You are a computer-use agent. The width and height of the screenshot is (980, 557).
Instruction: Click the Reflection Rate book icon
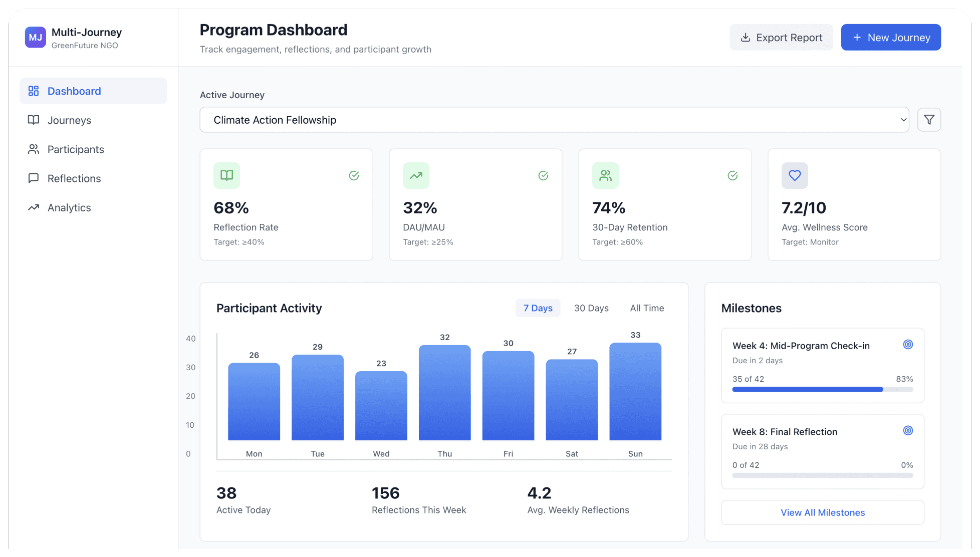click(x=226, y=175)
